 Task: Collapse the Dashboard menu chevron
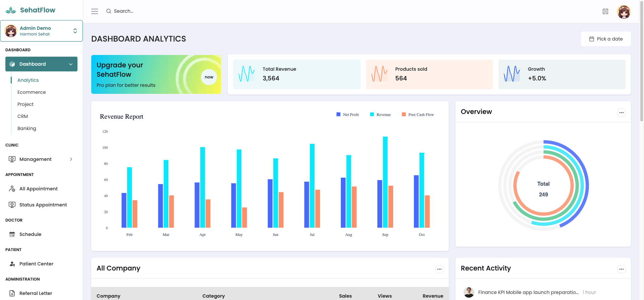tap(71, 64)
